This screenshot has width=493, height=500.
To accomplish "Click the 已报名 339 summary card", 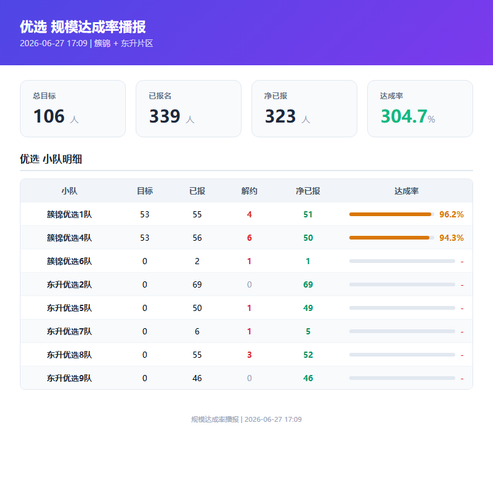I will click(188, 109).
